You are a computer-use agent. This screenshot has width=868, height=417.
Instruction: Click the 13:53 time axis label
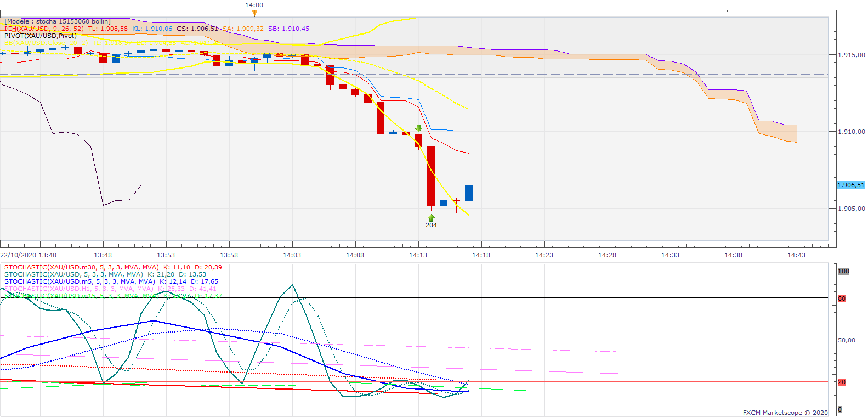coord(166,255)
